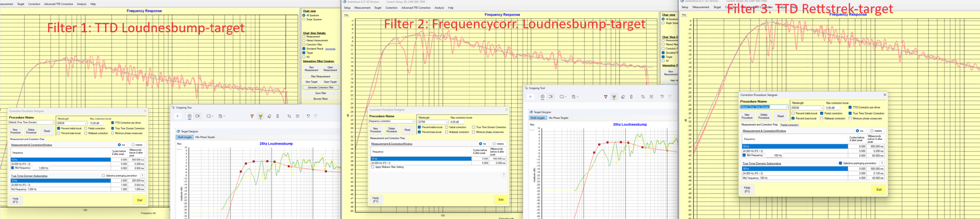Open the Partial correction tab in Filter 3's dialog
The width and height of the screenshot is (980, 219).
[789, 125]
